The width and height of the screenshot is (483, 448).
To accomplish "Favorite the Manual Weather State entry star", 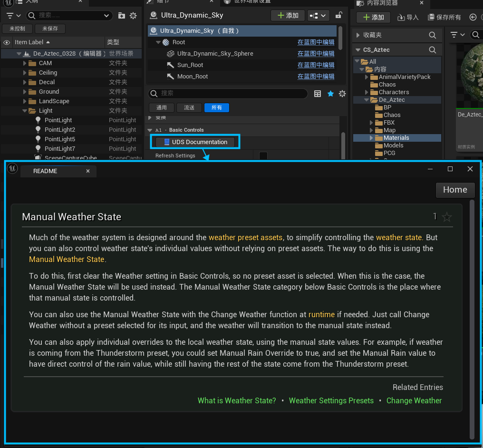I will [x=447, y=217].
